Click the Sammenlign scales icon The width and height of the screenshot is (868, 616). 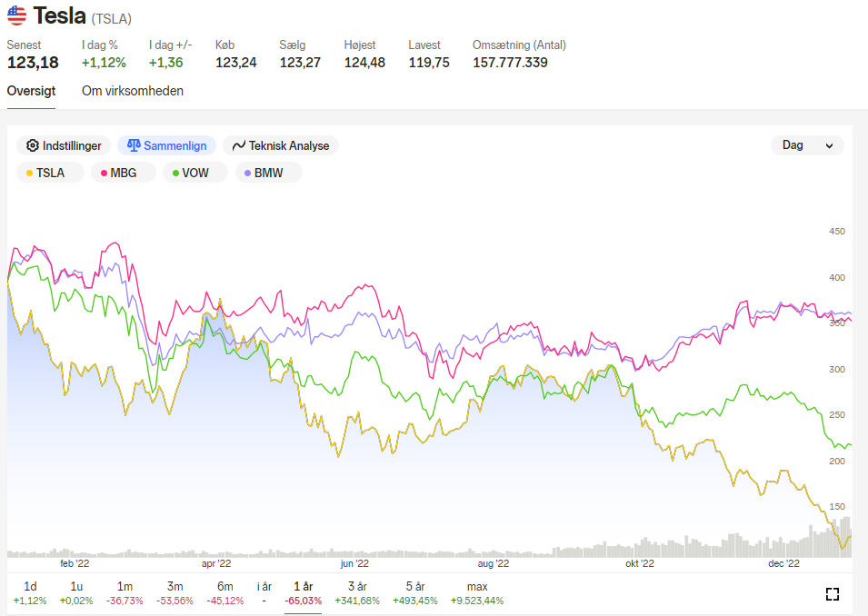(134, 145)
